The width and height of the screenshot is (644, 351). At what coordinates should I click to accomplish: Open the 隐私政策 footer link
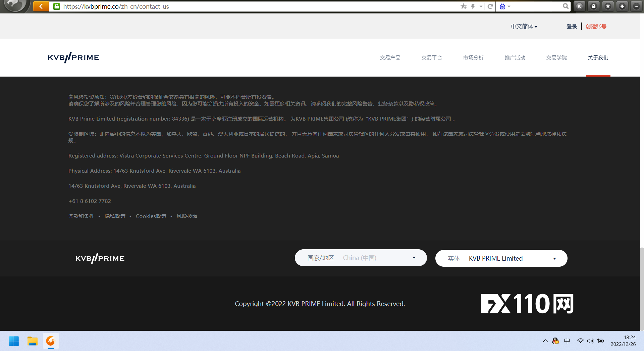[x=115, y=216]
